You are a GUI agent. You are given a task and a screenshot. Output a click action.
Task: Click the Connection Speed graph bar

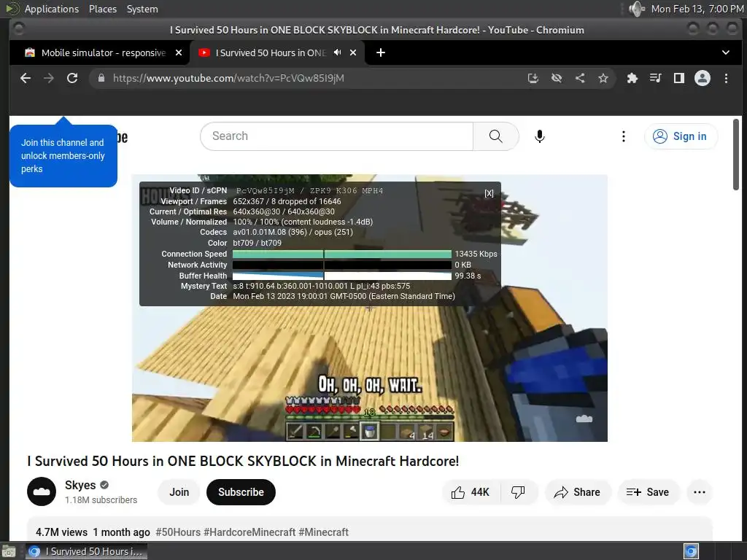[x=341, y=254]
